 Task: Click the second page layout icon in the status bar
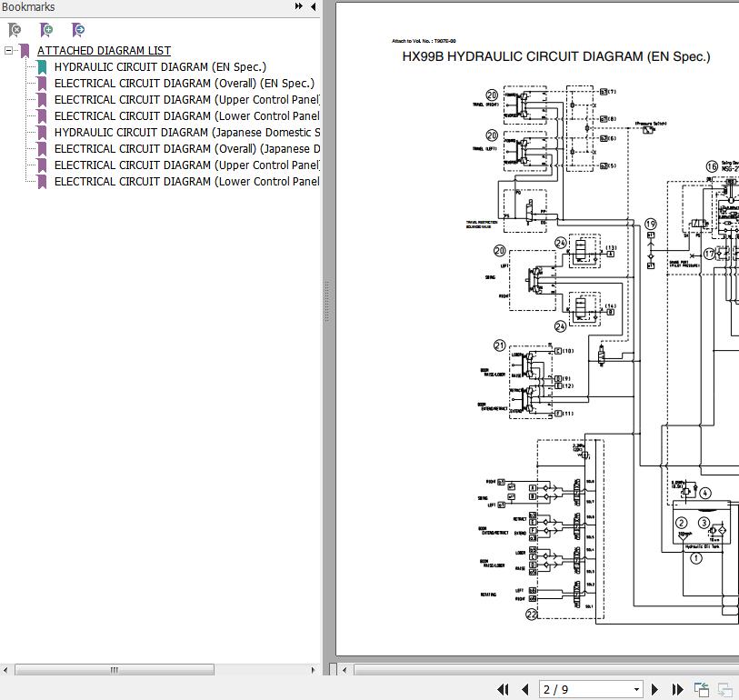click(x=724, y=690)
